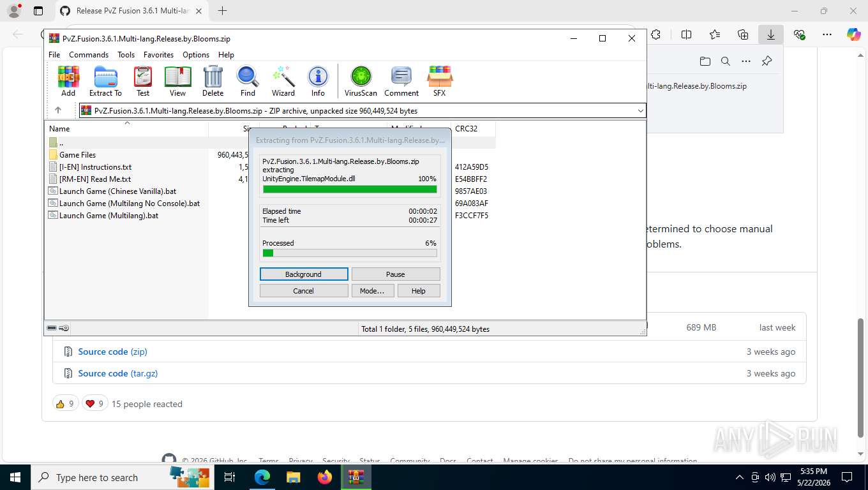Open new browser tab
The width and height of the screenshot is (868, 490).
click(x=222, y=11)
